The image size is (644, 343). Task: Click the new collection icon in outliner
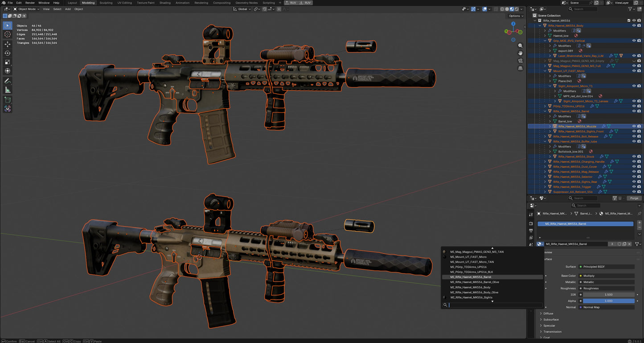point(639,9)
